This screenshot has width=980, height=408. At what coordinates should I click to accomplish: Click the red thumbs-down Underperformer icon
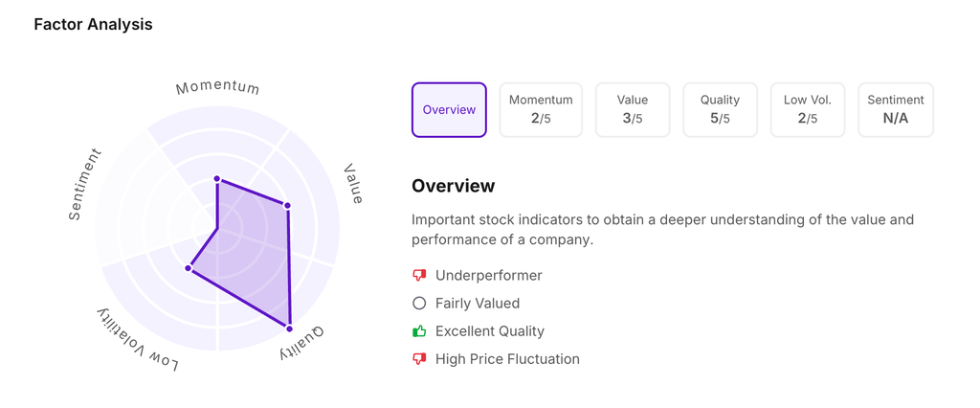[x=419, y=275]
